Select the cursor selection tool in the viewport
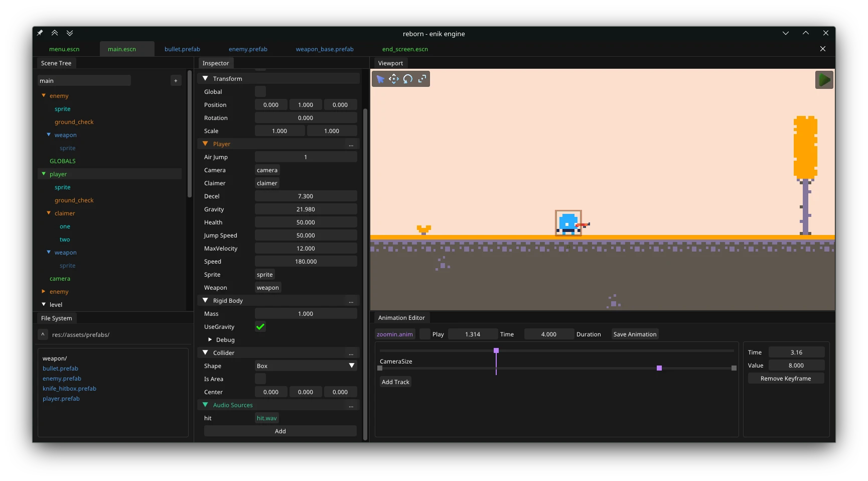Viewport: 868px width, 481px height. click(380, 79)
